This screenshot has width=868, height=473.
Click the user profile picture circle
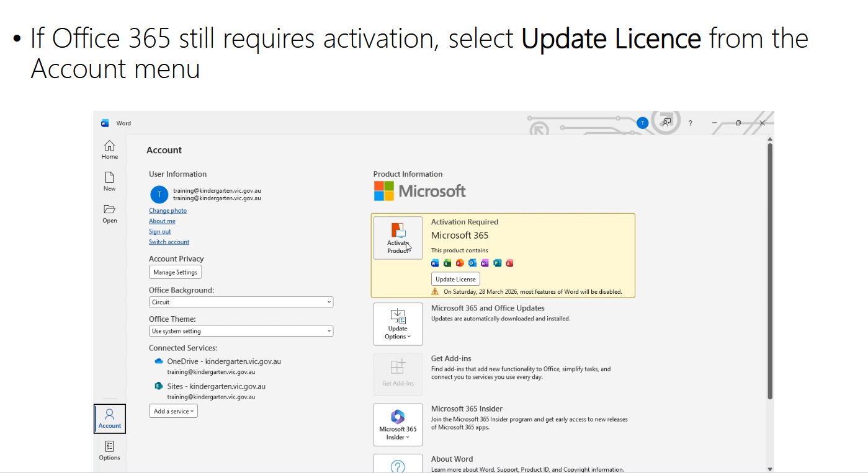(x=159, y=195)
